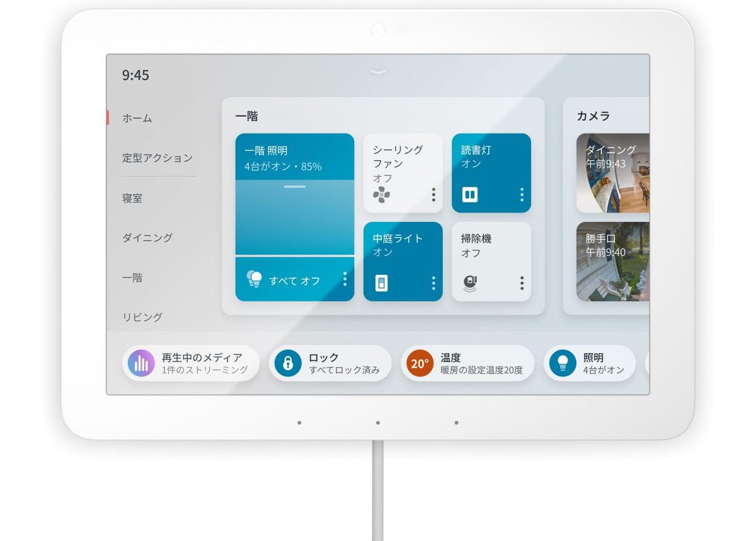
Task: Tap the 一階 group heading
Action: click(246, 116)
